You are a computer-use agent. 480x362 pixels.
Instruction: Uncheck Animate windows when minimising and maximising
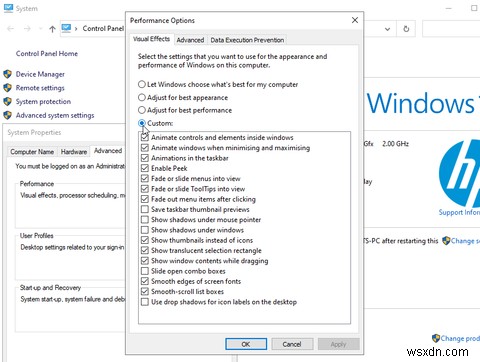coord(145,148)
